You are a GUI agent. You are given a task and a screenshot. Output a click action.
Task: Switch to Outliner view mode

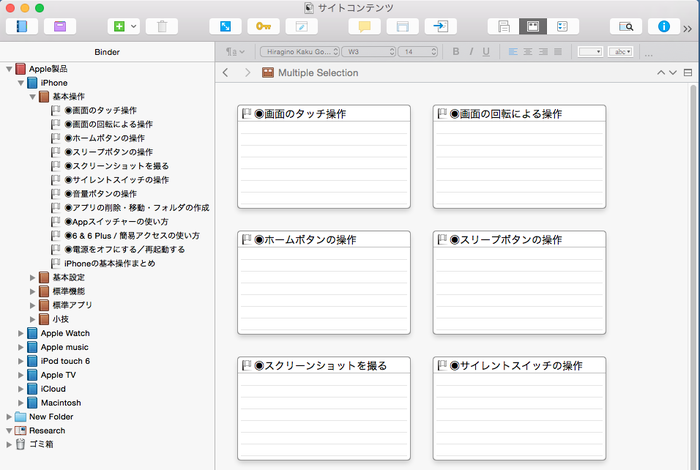(x=562, y=26)
